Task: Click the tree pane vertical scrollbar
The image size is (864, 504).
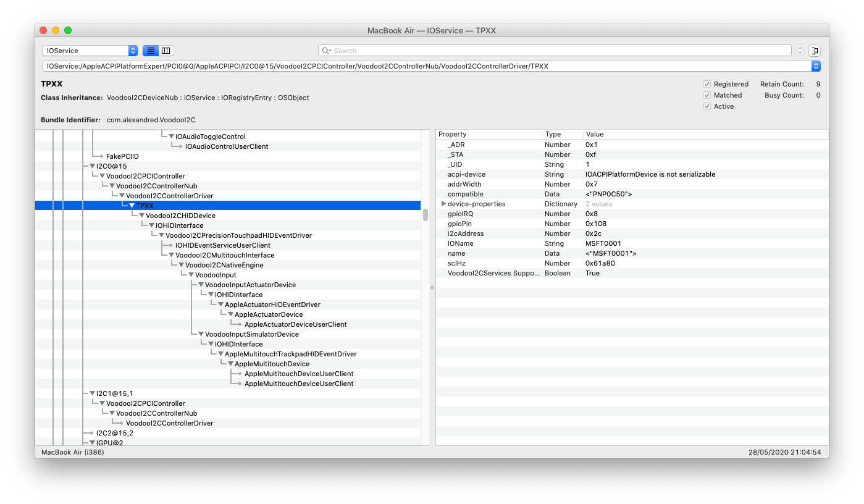Action: point(425,215)
